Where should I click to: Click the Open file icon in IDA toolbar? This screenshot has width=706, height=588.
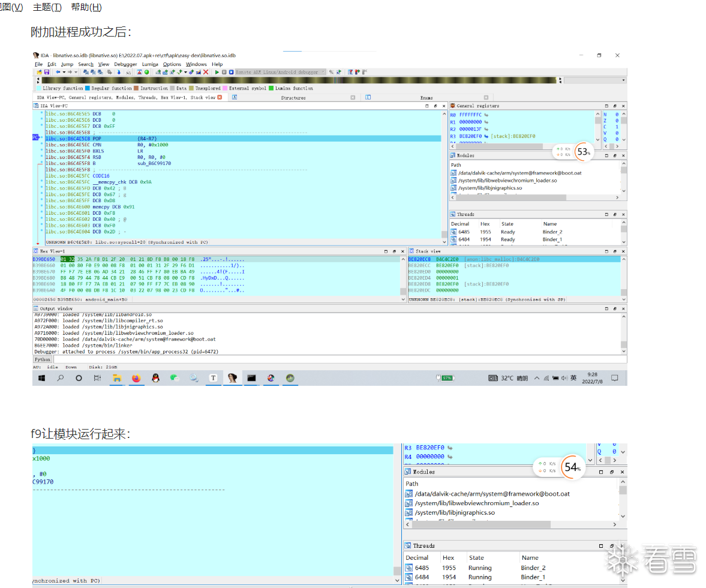pyautogui.click(x=39, y=72)
